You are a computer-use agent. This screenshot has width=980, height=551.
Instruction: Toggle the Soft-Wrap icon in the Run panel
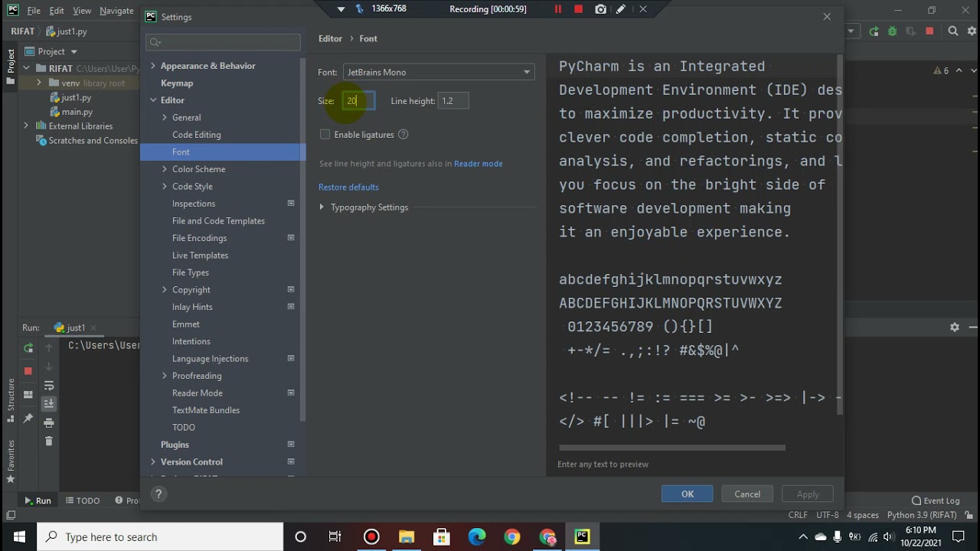click(x=49, y=385)
